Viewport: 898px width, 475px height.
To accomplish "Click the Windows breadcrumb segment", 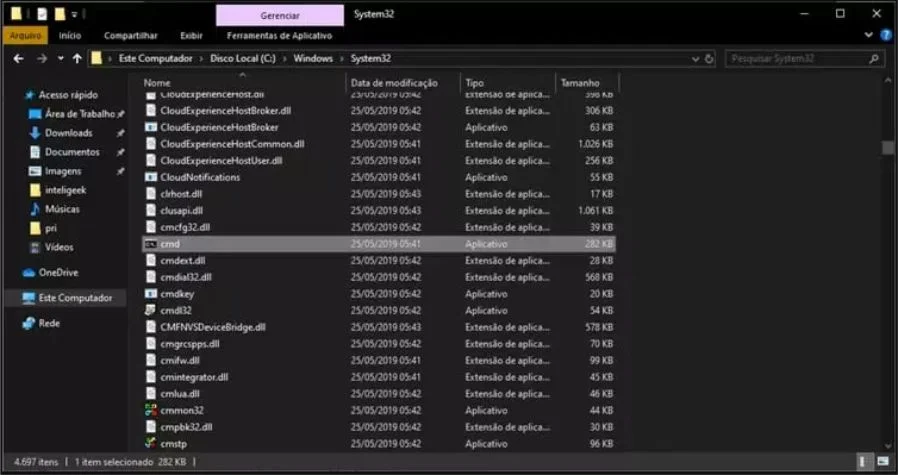I will (x=313, y=58).
